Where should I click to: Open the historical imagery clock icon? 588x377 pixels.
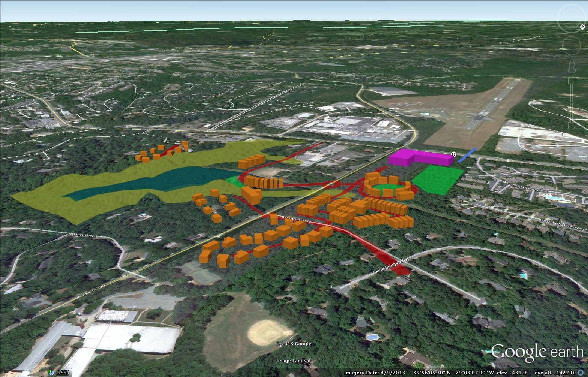pos(51,373)
